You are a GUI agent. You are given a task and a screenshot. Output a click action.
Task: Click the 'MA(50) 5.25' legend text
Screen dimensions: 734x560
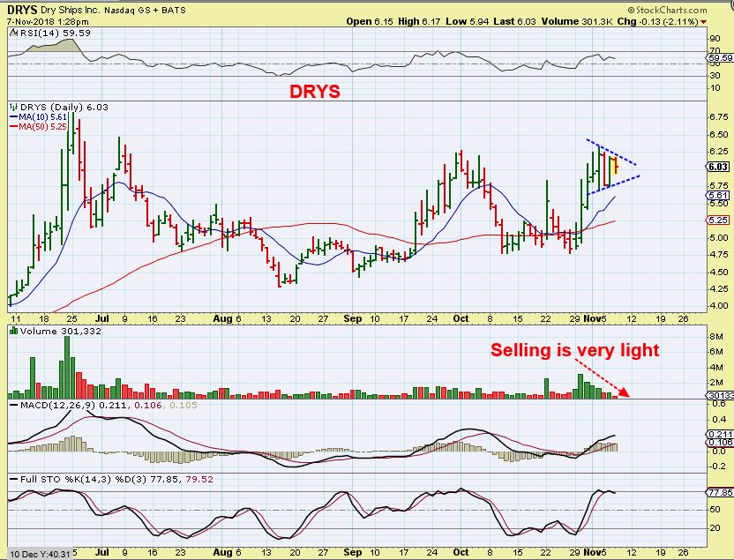click(x=42, y=127)
